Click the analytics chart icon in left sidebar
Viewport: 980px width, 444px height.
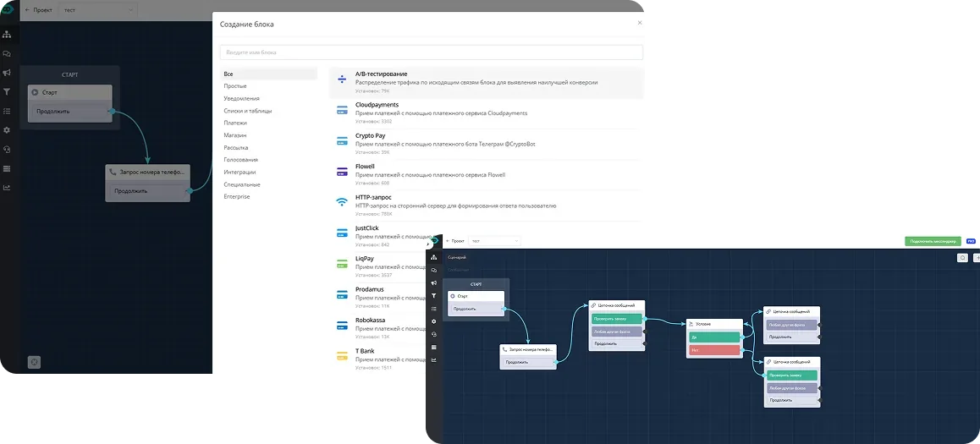point(7,188)
